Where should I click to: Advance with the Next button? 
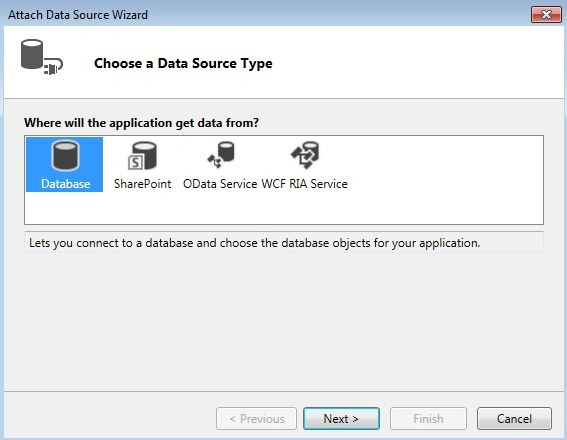341,419
